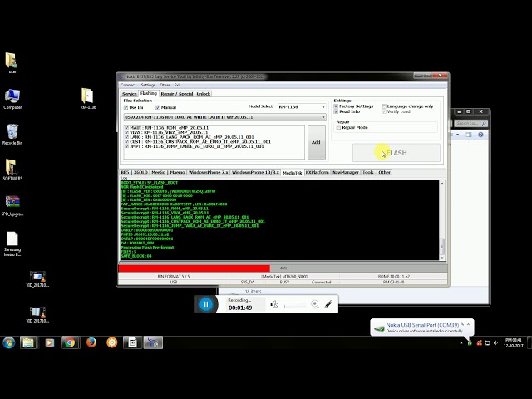Switch to the Nokia BEST taskbar button
The image size is (532, 399).
pos(153,342)
